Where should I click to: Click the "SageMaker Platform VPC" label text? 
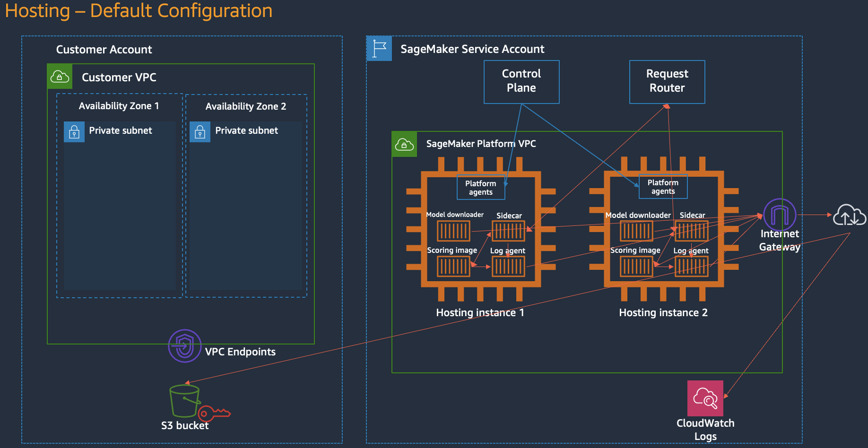pos(481,144)
